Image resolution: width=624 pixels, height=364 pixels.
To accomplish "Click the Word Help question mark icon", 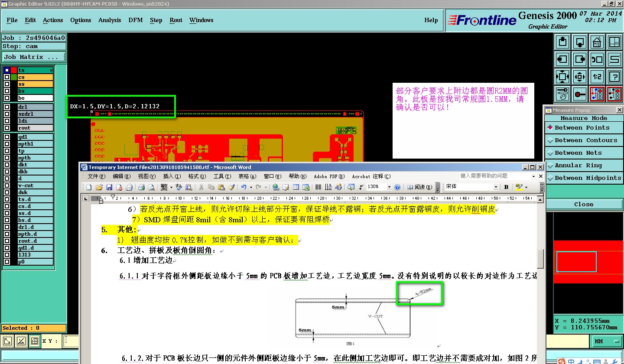I will [397, 187].
